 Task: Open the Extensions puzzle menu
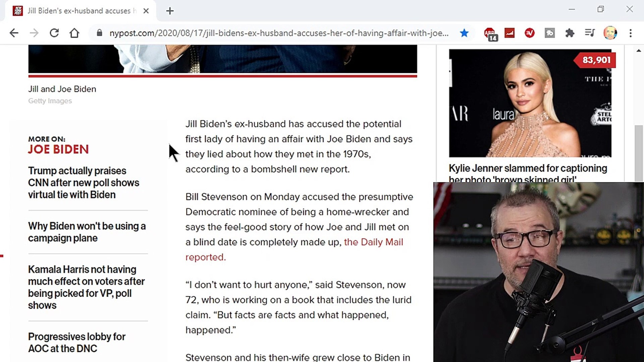coord(570,33)
